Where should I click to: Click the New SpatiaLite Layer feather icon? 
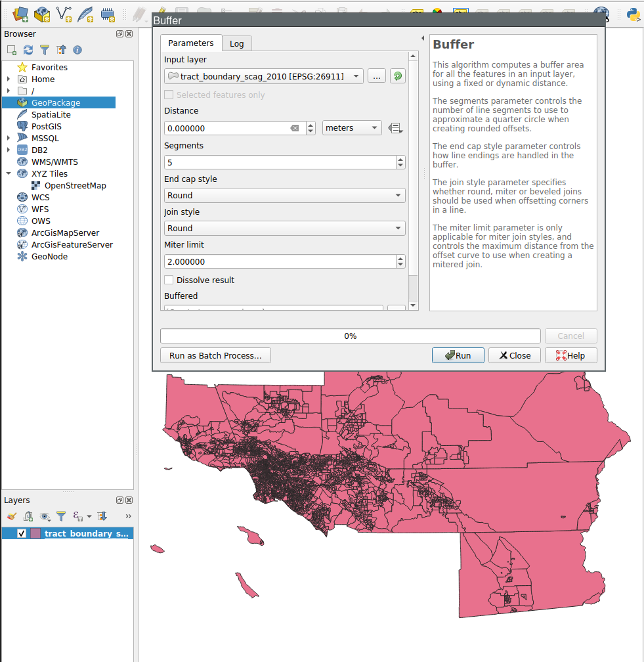[85, 13]
